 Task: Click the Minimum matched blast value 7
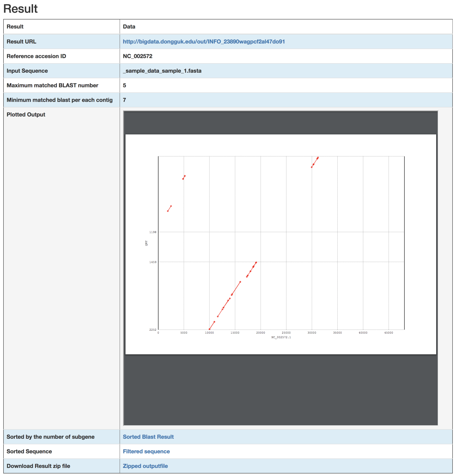click(x=124, y=100)
